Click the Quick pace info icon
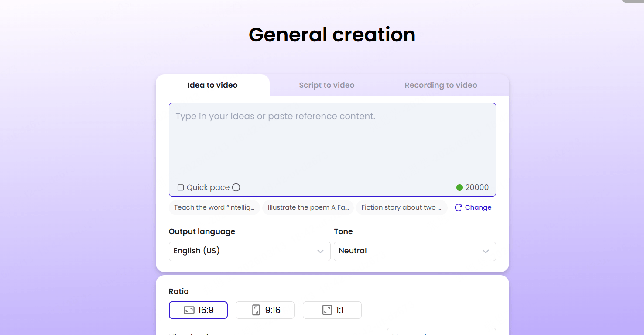 (236, 187)
